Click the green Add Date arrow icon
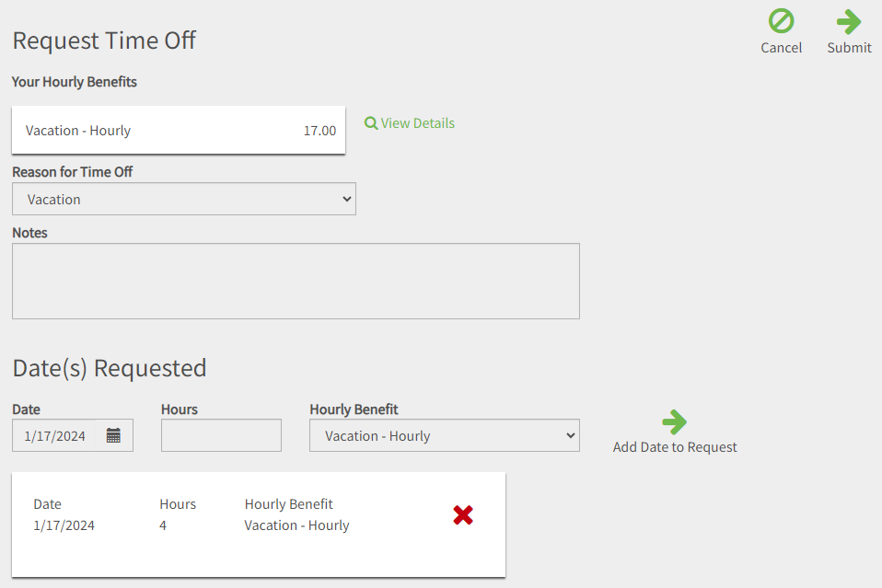The width and height of the screenshot is (882, 588). [x=675, y=422]
